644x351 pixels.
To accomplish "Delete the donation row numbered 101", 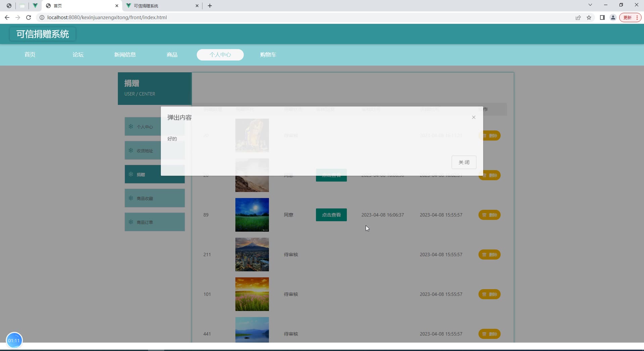I will 490,294.
